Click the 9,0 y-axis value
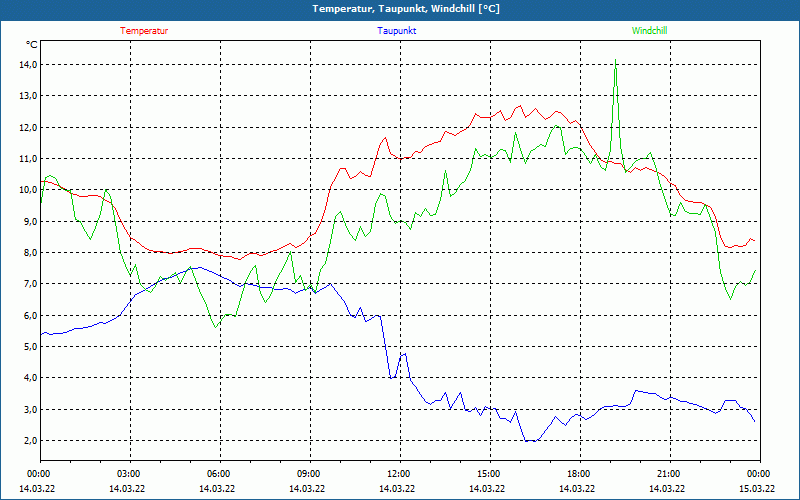Image resolution: width=800 pixels, height=500 pixels. (30, 221)
